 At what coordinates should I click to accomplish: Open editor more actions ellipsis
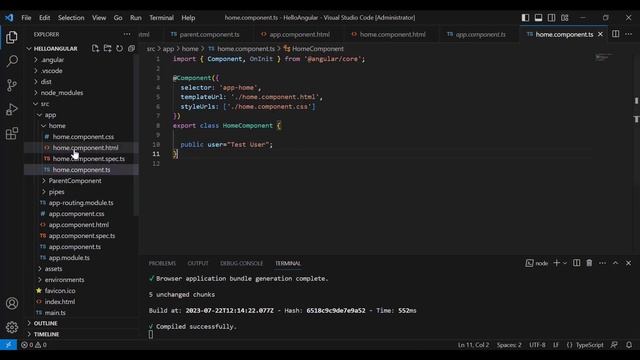click(x=628, y=34)
